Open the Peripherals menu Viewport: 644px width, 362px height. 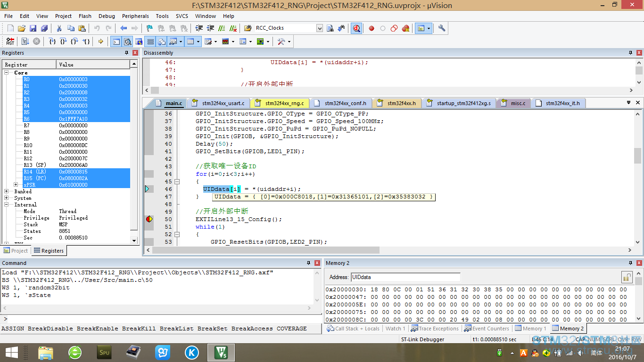tap(135, 16)
